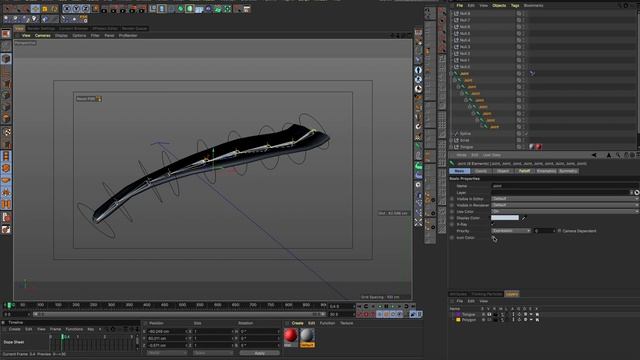The image size is (640, 360).
Task: Select the X axis lock icon in top toolbar
Action: pos(67,8)
